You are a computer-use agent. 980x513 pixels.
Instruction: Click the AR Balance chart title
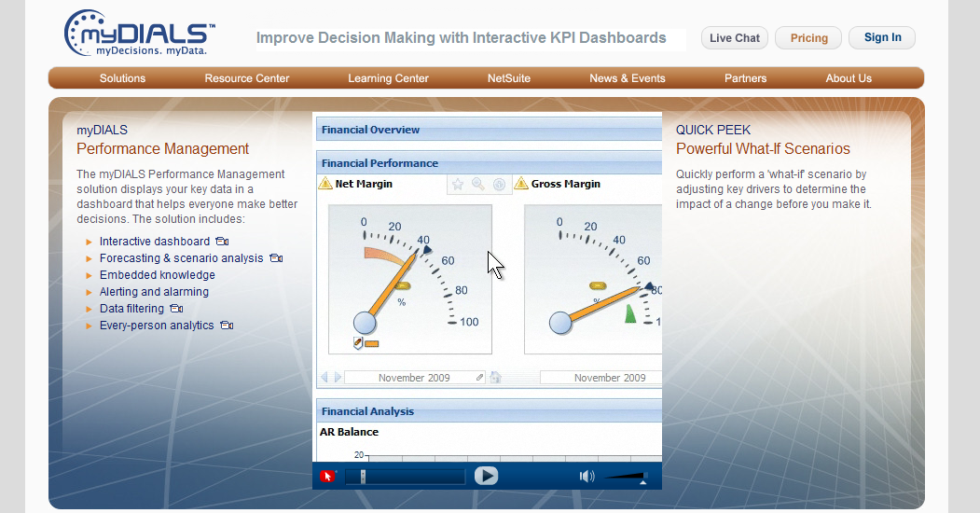pos(349,432)
